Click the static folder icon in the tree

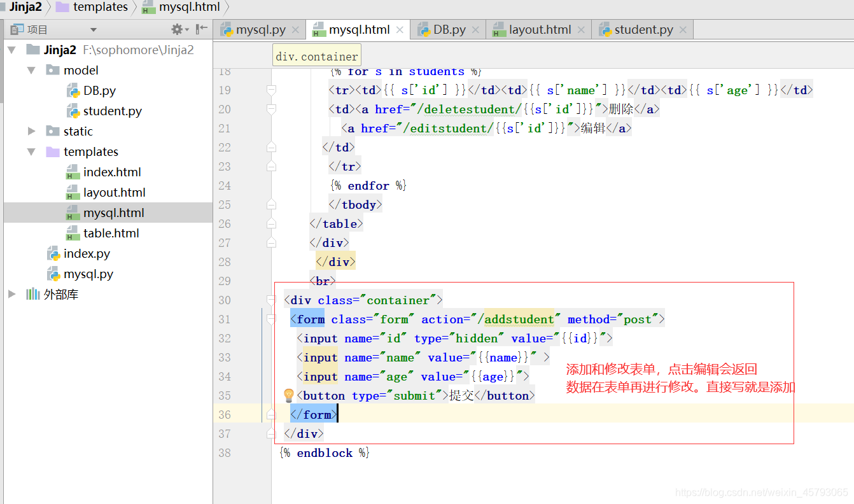tap(52, 131)
